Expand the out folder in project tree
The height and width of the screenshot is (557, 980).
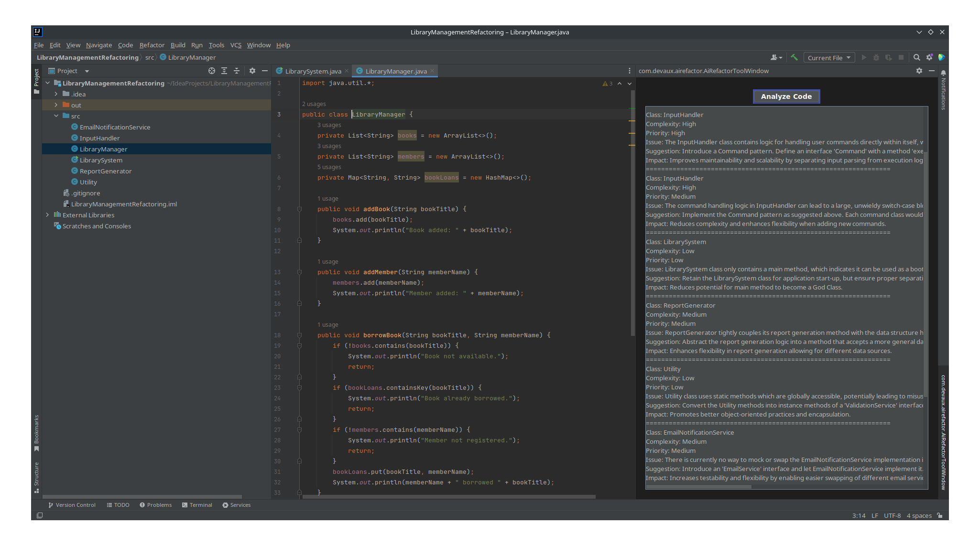coord(56,105)
